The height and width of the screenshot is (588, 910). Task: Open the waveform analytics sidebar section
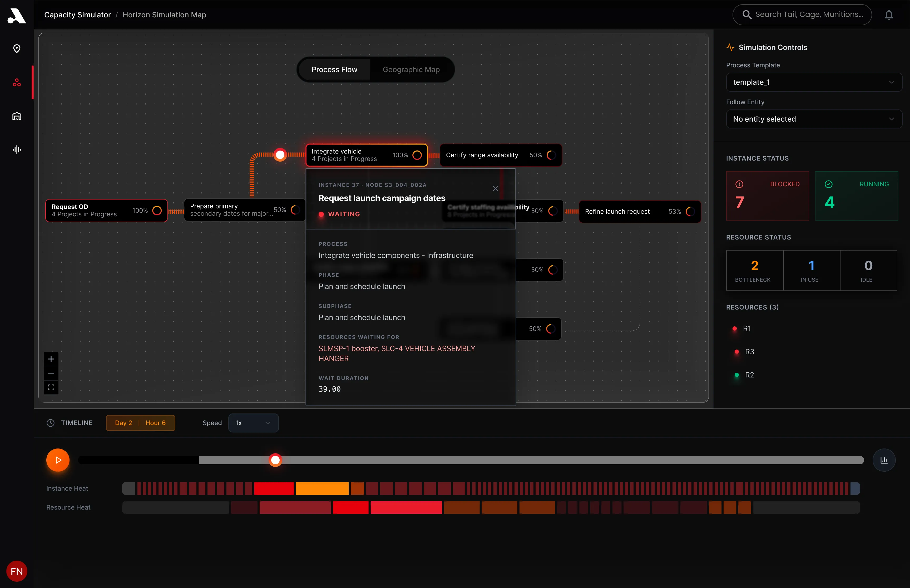coord(17,150)
